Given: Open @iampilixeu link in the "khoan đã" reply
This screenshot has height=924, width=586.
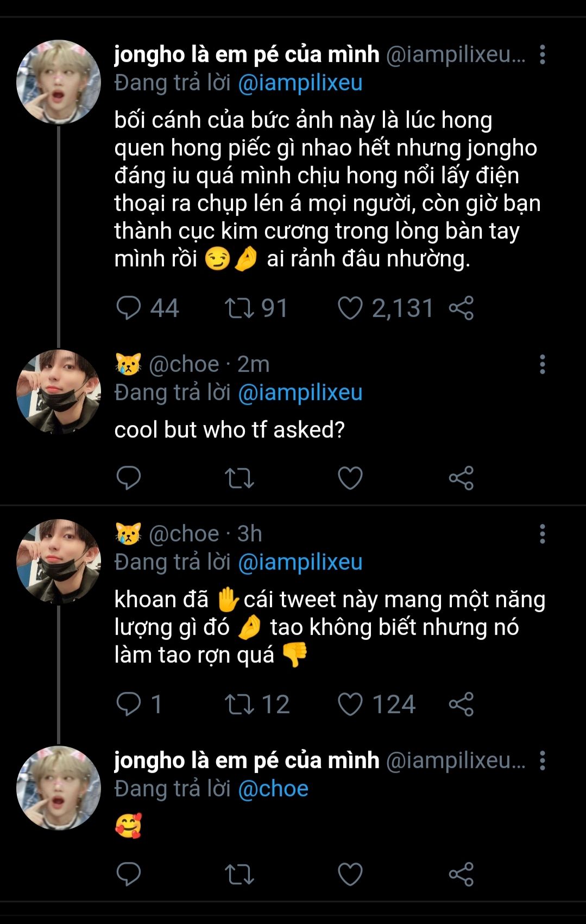Looking at the screenshot, I should coord(300,562).
